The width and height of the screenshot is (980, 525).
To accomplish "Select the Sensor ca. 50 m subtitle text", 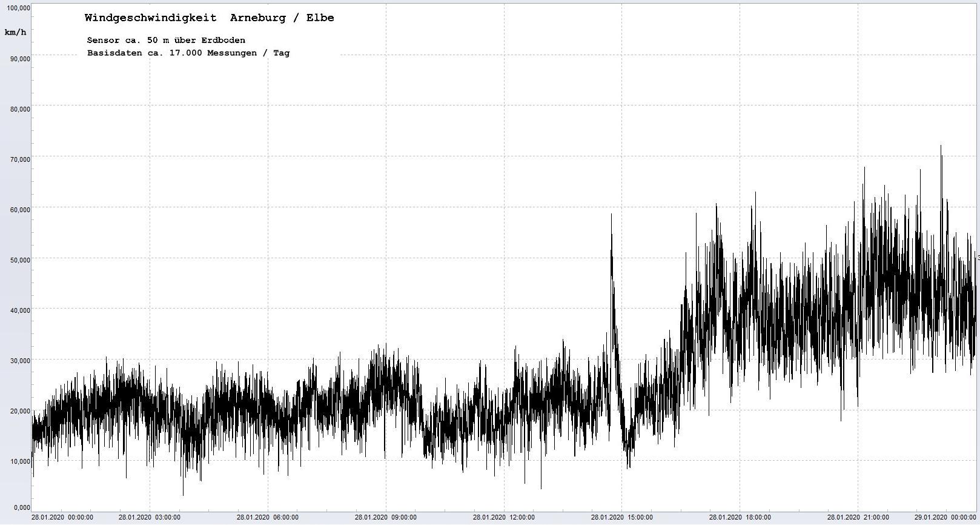I will tap(166, 40).
